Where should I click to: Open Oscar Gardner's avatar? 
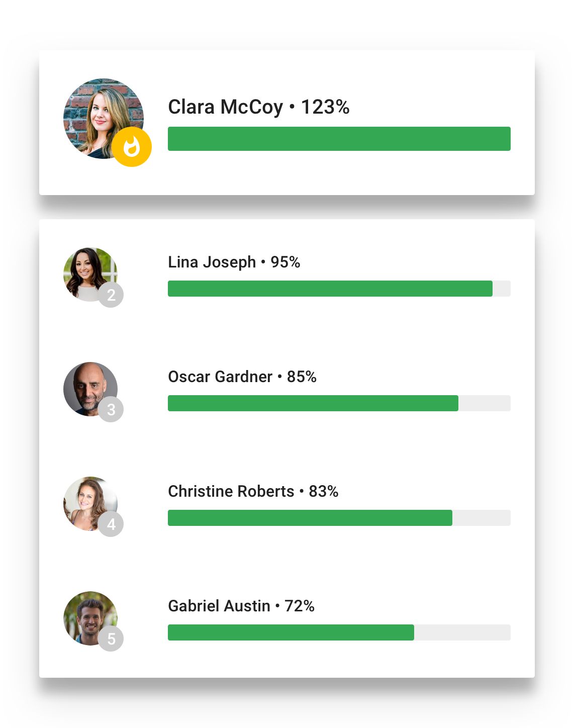click(x=86, y=386)
